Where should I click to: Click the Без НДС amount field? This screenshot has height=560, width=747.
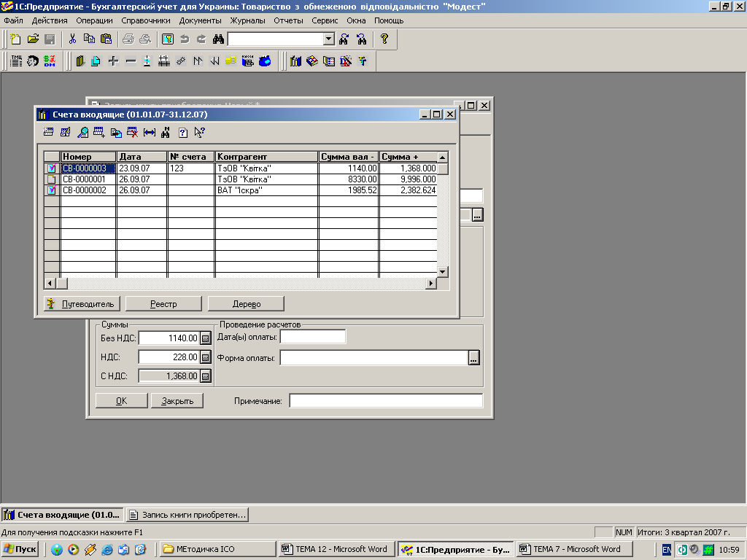[x=169, y=338]
